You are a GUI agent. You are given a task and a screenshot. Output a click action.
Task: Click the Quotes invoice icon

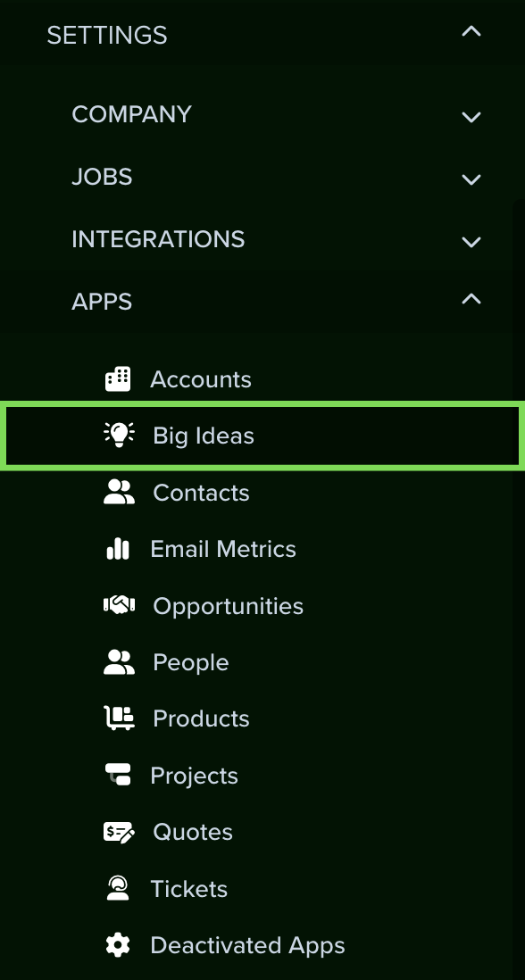(x=119, y=832)
